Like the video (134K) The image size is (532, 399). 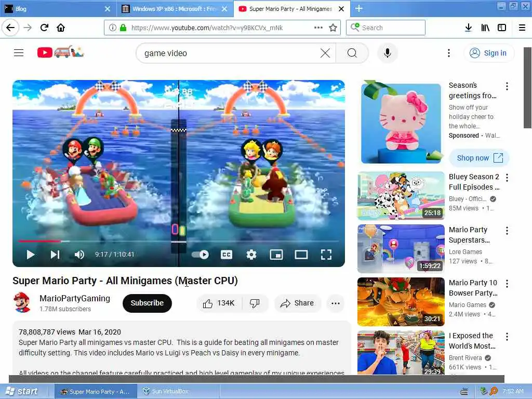[219, 303]
